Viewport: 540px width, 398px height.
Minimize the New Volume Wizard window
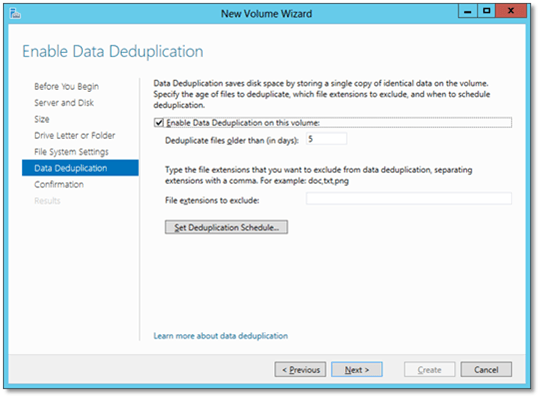pyautogui.click(x=468, y=11)
